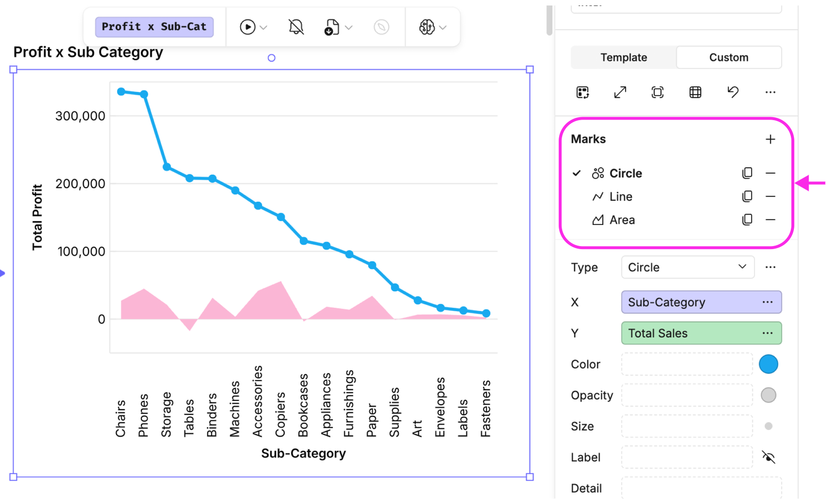
Task: Click the expand arrows icon in panel toolbar
Action: click(620, 92)
